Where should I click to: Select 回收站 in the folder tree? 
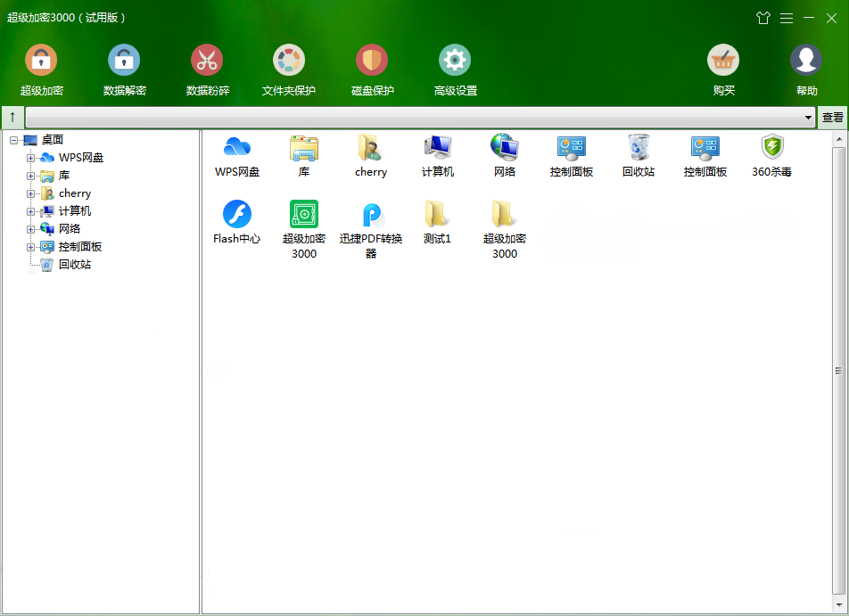coord(75,265)
